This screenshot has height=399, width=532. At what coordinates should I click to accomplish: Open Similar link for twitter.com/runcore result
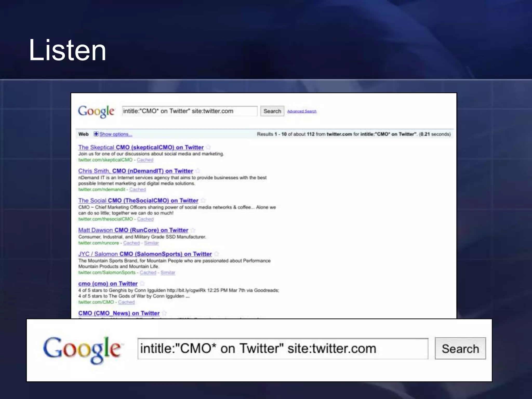pos(151,243)
